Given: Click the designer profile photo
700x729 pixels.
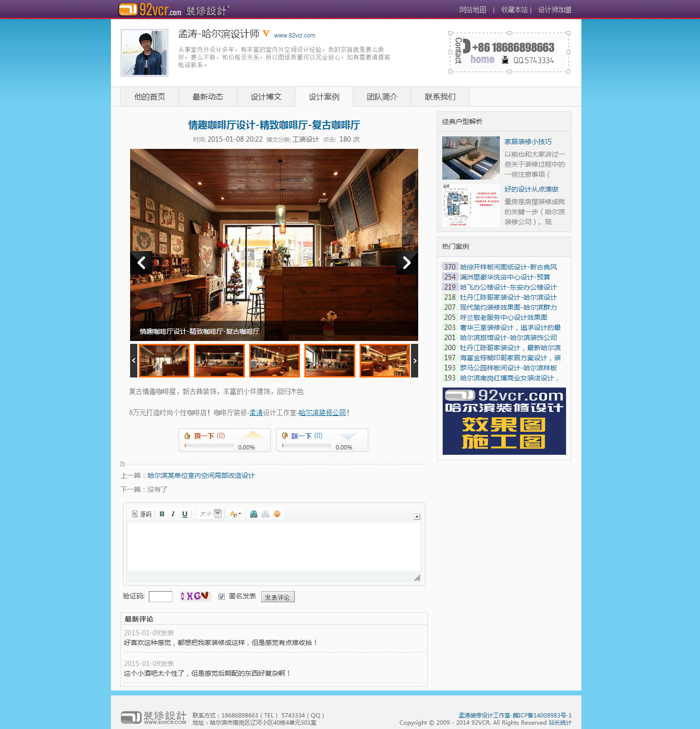Looking at the screenshot, I should click(145, 53).
